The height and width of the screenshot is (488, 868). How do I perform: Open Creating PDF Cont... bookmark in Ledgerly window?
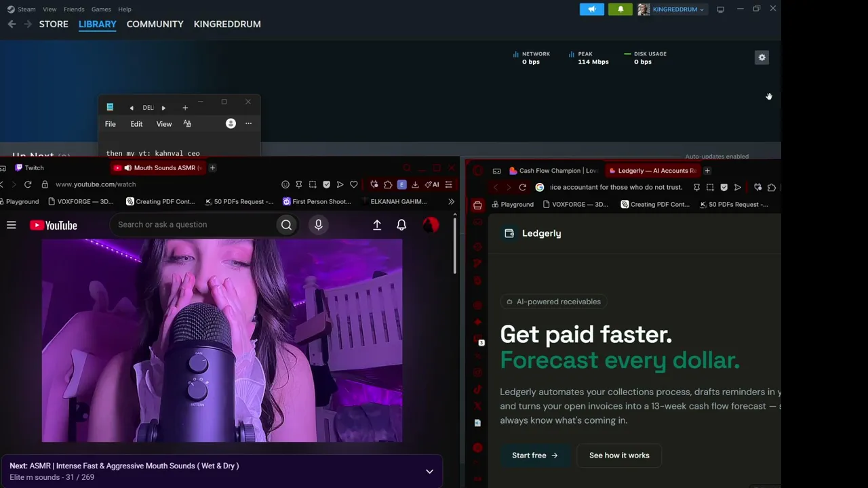coord(654,204)
